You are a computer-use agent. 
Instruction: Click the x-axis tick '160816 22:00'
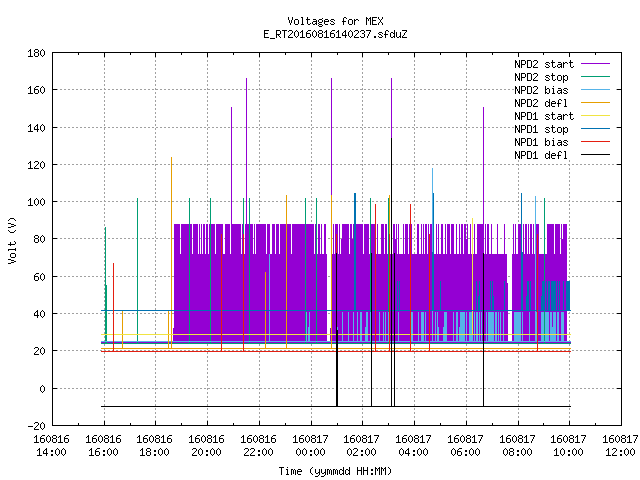click(x=259, y=446)
